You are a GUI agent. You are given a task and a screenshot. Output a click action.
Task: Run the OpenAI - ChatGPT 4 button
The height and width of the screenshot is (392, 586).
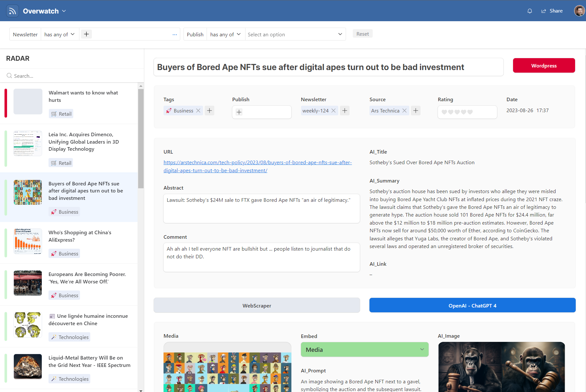click(472, 306)
